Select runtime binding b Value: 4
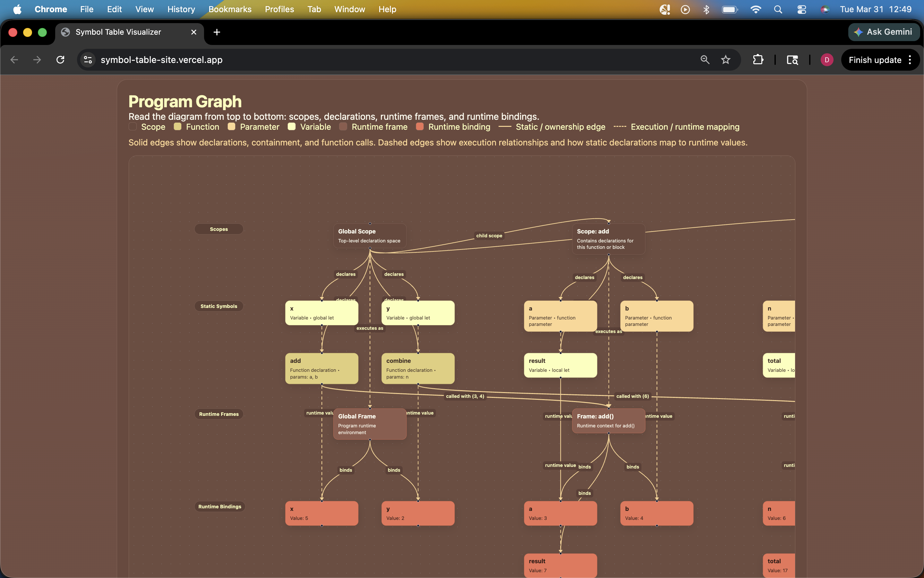This screenshot has height=578, width=924. 656,513
